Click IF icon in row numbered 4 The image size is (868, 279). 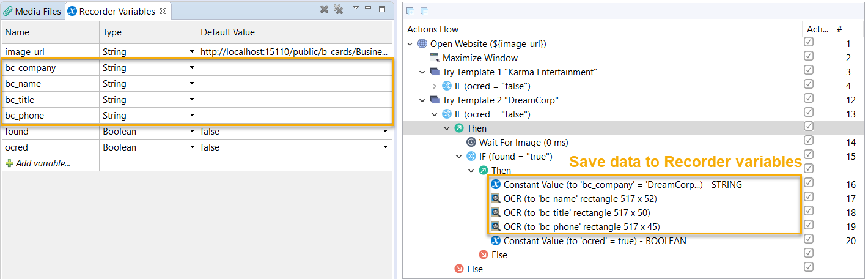pyautogui.click(x=447, y=86)
